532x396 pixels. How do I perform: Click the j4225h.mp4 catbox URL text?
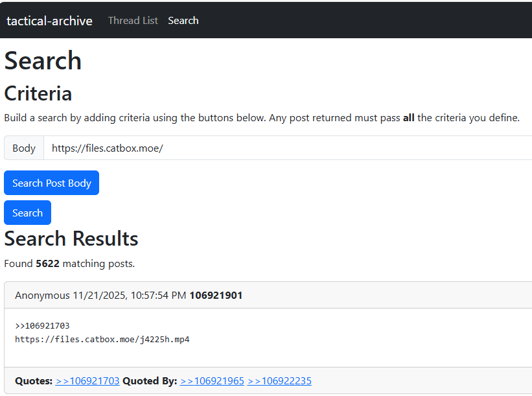(102, 340)
